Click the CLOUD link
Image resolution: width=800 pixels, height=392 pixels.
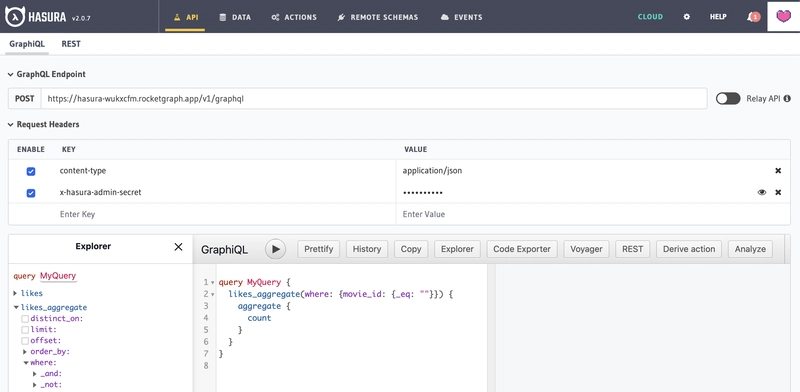coord(650,17)
